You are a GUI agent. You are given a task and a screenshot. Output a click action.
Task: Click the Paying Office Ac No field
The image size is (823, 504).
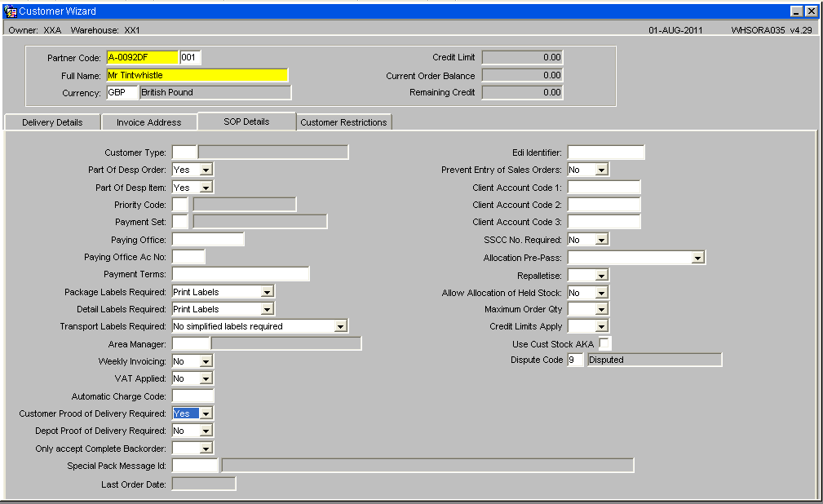click(188, 257)
